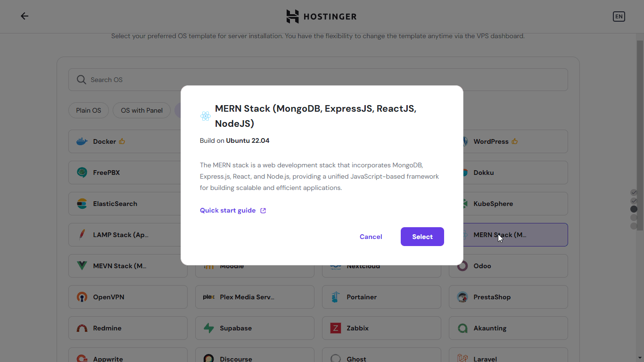Click the Supabase bolt icon
Viewport: 644px width, 362px height.
(x=209, y=328)
